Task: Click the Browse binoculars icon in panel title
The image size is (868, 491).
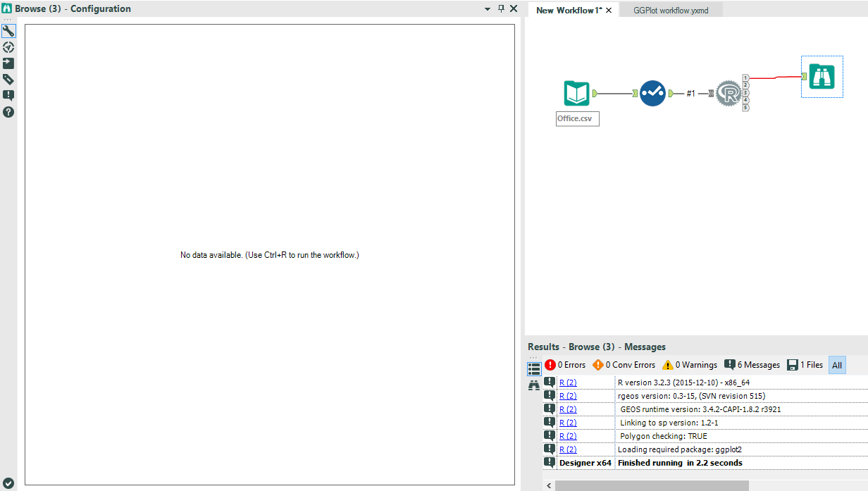Action: (7, 8)
